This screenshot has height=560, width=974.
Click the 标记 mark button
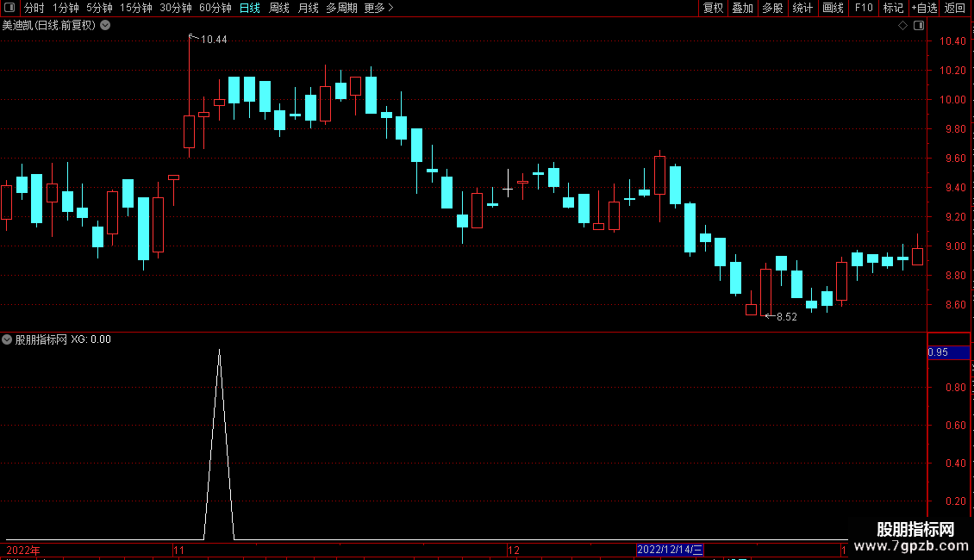click(893, 8)
